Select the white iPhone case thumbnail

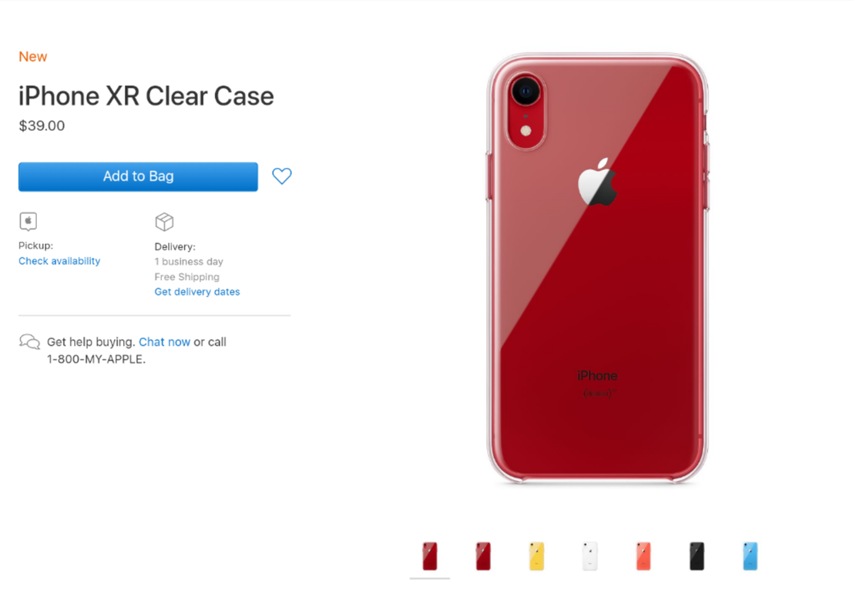(589, 556)
